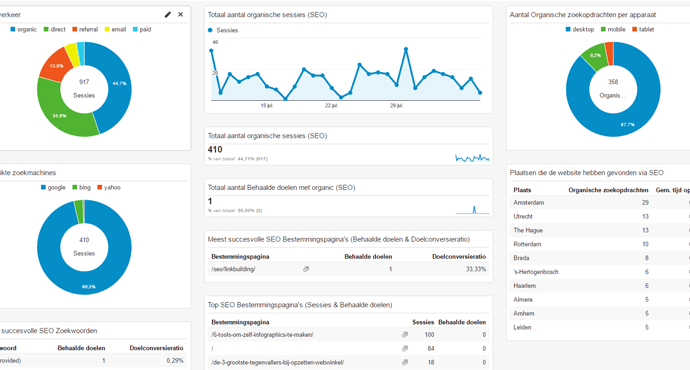Select the Haarlem row
Viewport: 690px width, 370px height.
click(x=600, y=286)
